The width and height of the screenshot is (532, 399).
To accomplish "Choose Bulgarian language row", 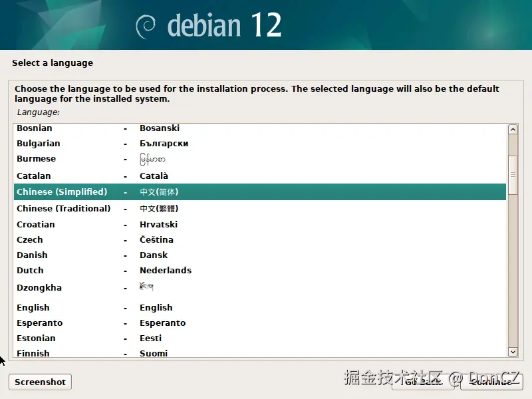I will coord(260,143).
